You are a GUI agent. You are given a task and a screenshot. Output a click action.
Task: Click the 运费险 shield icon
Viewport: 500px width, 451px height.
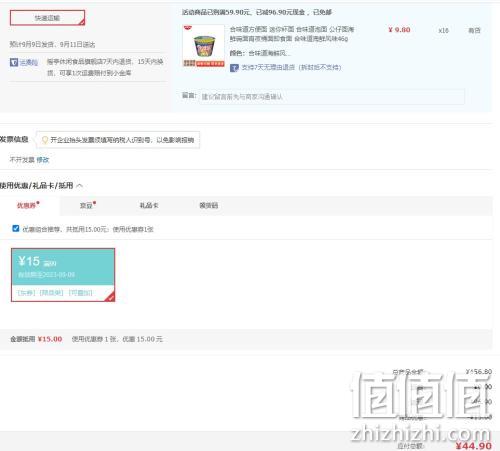(14, 62)
